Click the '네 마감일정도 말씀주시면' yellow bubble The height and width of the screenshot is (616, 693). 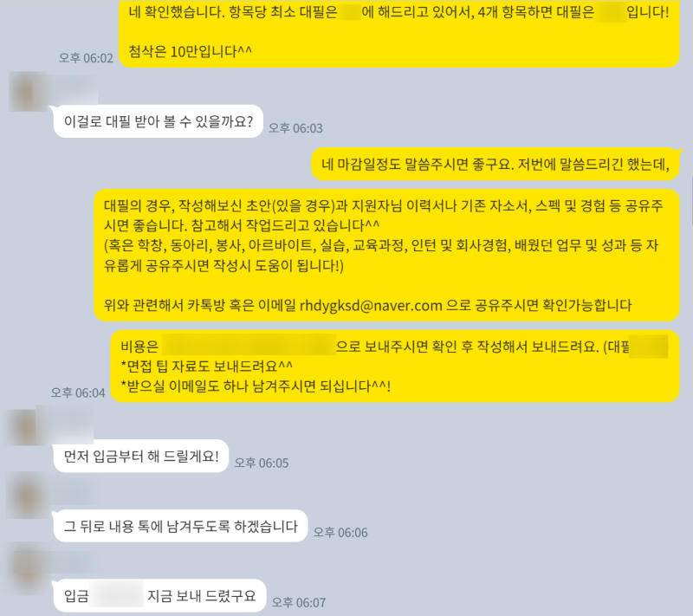click(x=495, y=165)
